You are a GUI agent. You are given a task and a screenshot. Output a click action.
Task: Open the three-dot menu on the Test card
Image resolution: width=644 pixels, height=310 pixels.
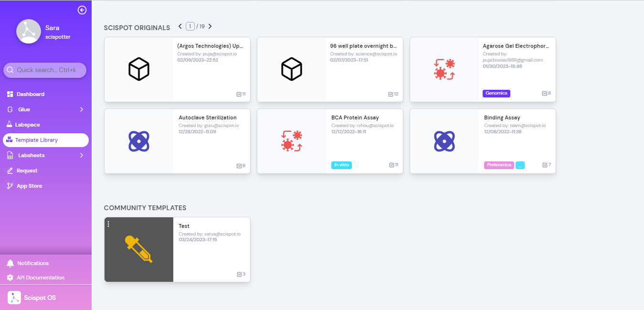[x=108, y=223]
